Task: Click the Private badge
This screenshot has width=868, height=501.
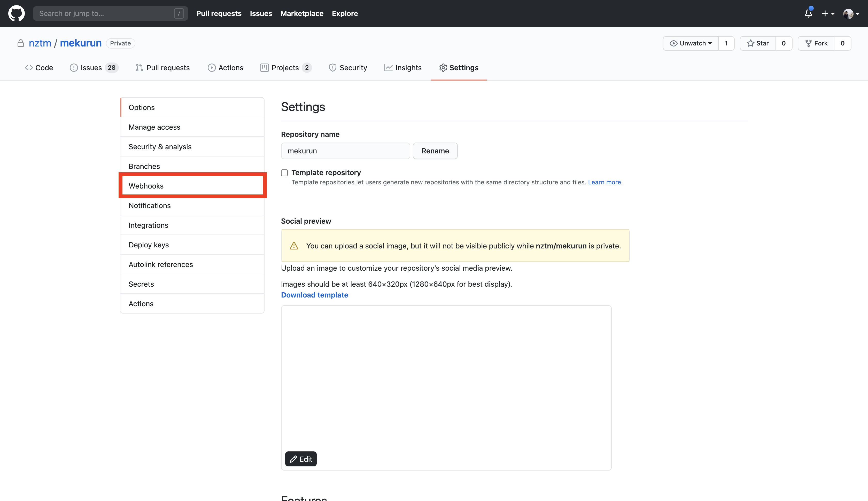Action: (120, 43)
